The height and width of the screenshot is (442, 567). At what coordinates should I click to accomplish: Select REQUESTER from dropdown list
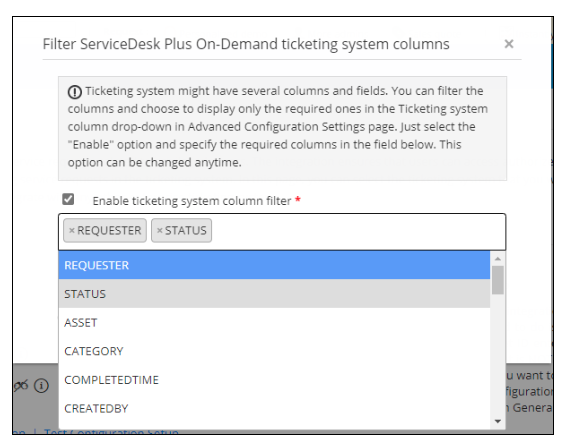click(274, 265)
